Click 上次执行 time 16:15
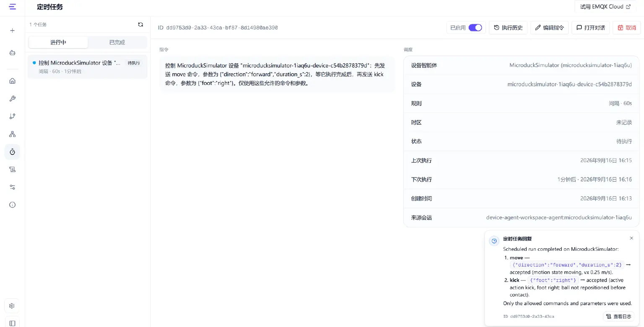The image size is (644, 327). click(x=606, y=160)
